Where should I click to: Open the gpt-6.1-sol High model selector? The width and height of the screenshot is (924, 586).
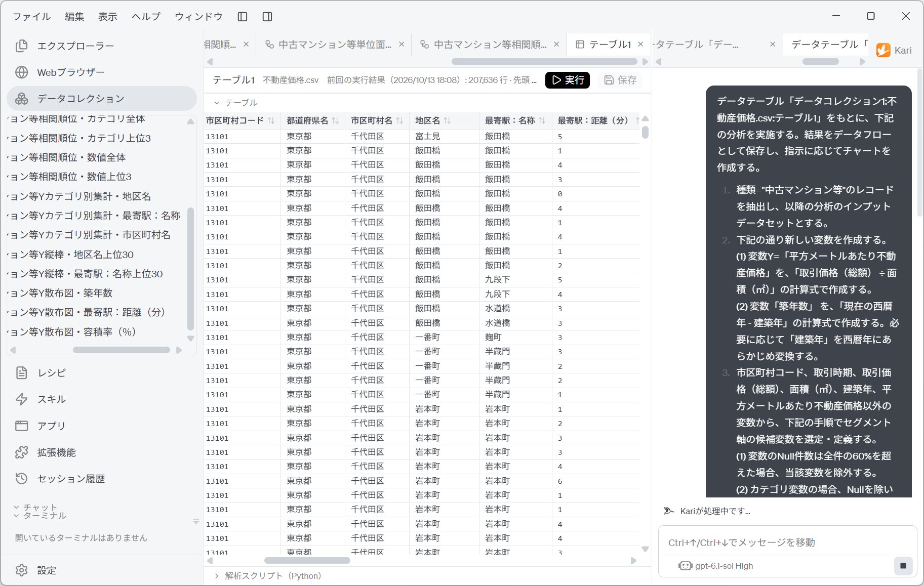[716, 566]
